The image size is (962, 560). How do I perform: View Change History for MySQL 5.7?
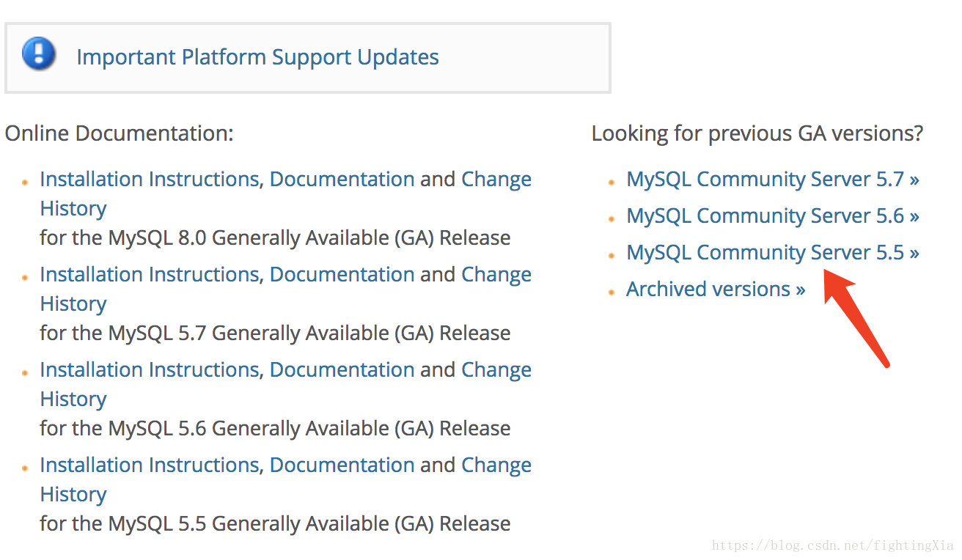point(496,274)
